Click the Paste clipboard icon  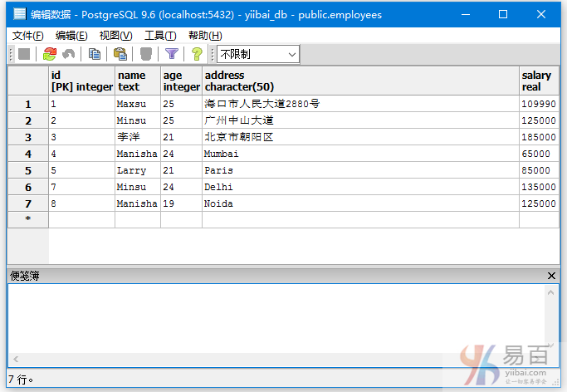point(120,54)
